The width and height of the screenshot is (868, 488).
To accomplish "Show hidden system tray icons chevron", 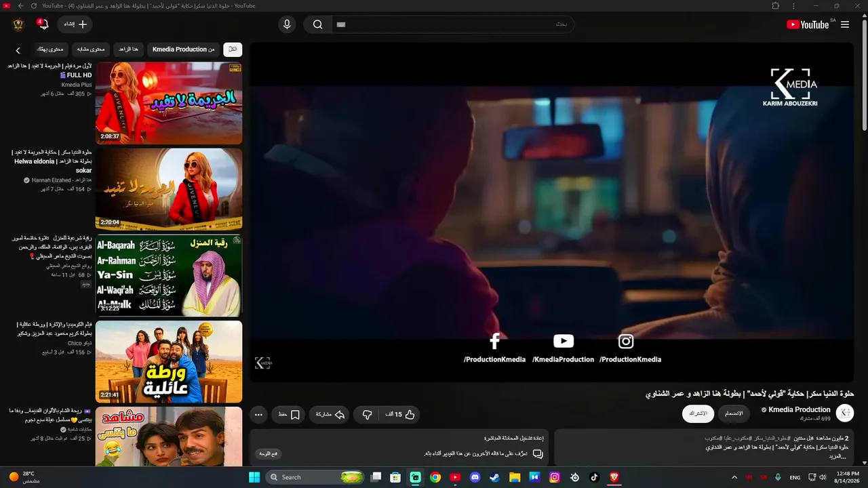I will [734, 477].
